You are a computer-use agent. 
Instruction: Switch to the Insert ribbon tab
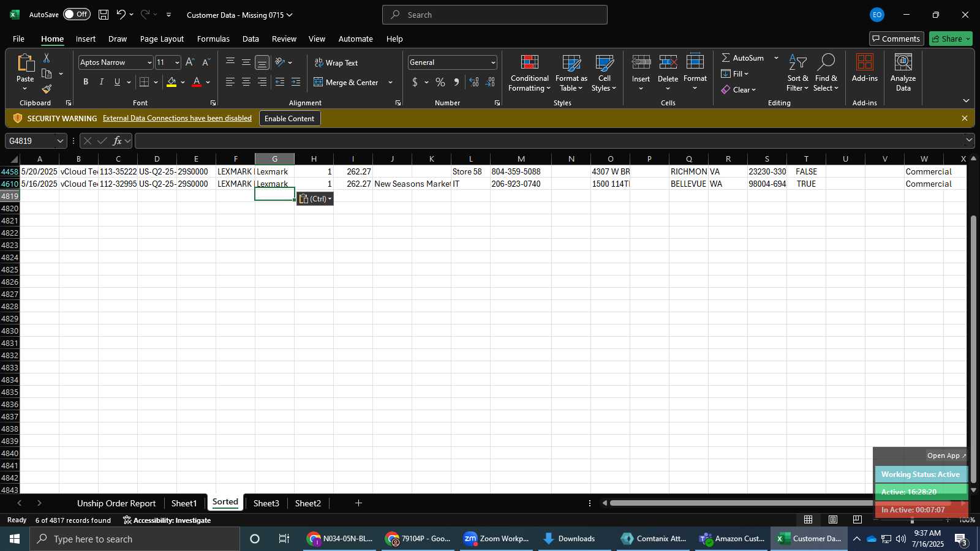pyautogui.click(x=86, y=39)
